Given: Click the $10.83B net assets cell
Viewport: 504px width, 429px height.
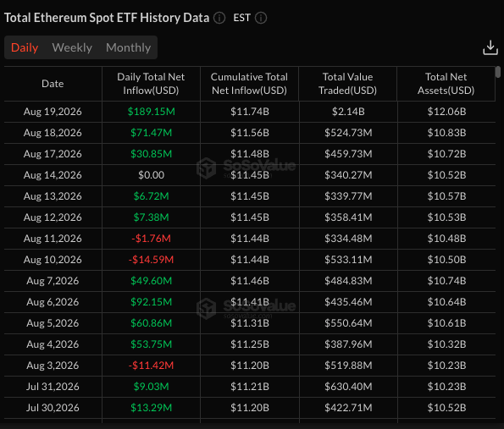Looking at the screenshot, I should coord(446,133).
